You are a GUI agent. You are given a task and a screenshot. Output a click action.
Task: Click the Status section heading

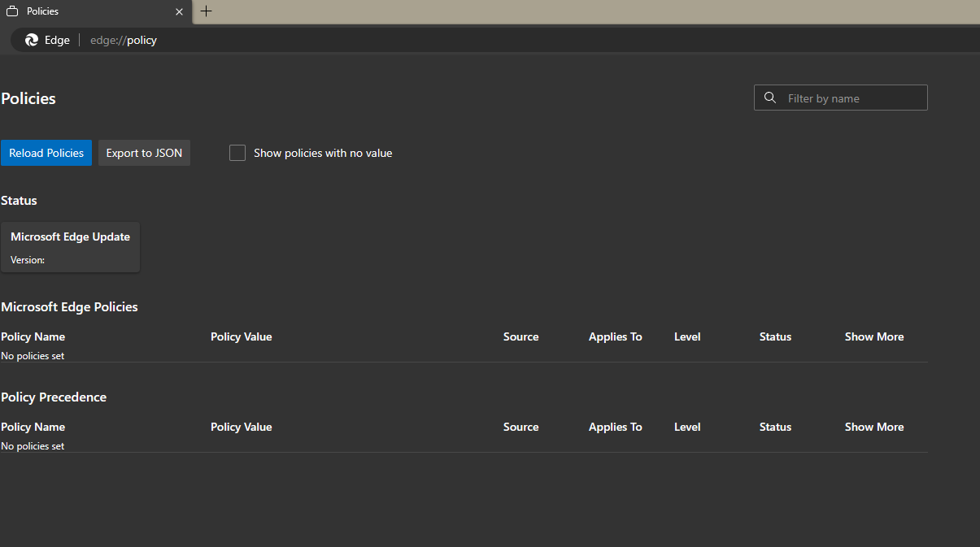[19, 200]
